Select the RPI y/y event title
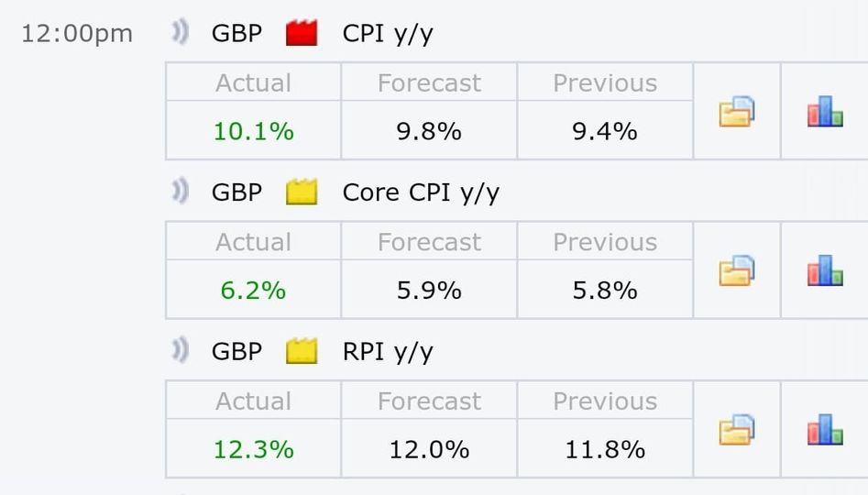This screenshot has width=868, height=495. click(x=388, y=352)
